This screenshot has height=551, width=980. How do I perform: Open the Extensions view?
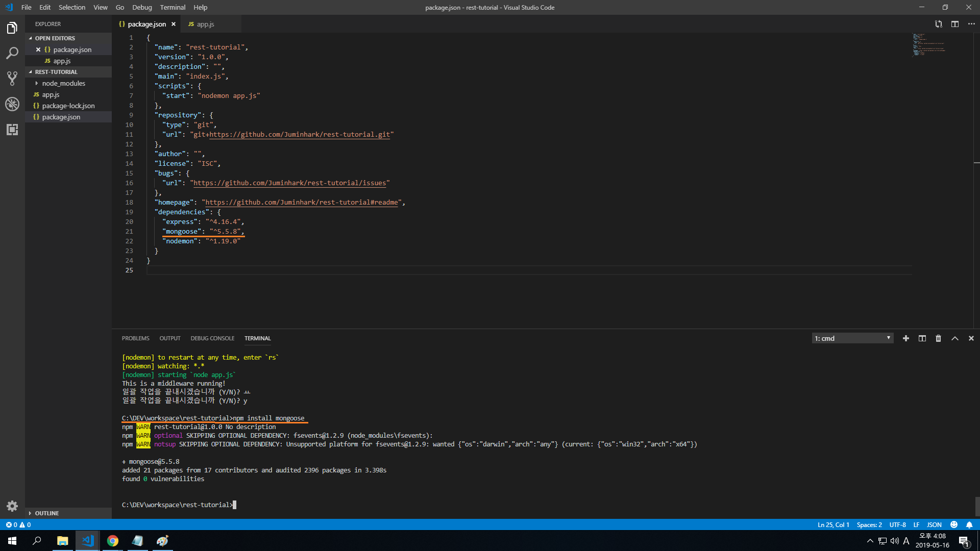point(12,130)
